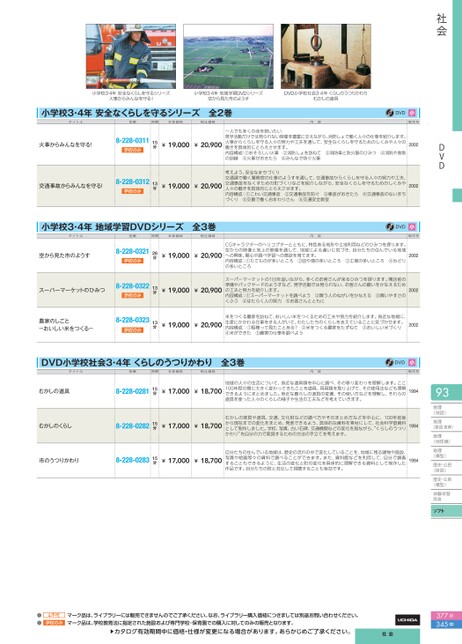
Task: Click pink mark icon in 地域学習DVDシリーズ header
Action: pos(412,227)
